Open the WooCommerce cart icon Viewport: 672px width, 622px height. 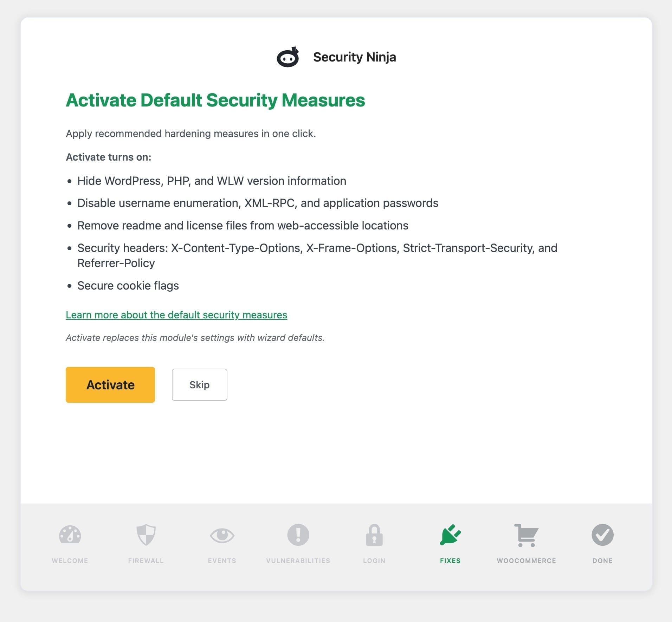[x=526, y=535]
